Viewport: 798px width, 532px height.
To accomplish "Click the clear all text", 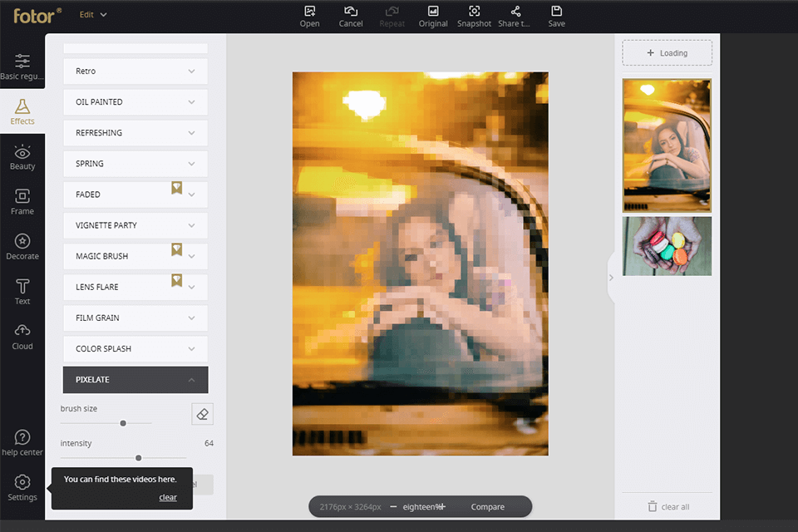I will click(x=675, y=507).
